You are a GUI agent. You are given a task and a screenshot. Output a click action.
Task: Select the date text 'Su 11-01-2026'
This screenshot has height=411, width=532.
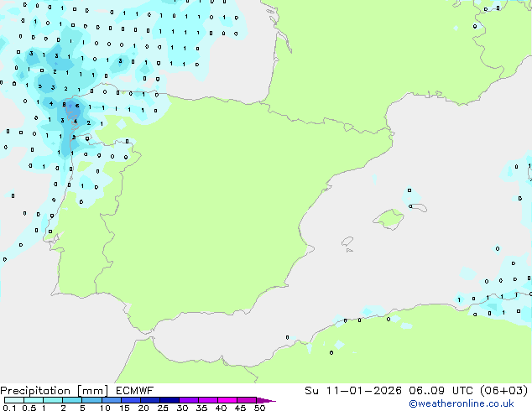click(353, 391)
